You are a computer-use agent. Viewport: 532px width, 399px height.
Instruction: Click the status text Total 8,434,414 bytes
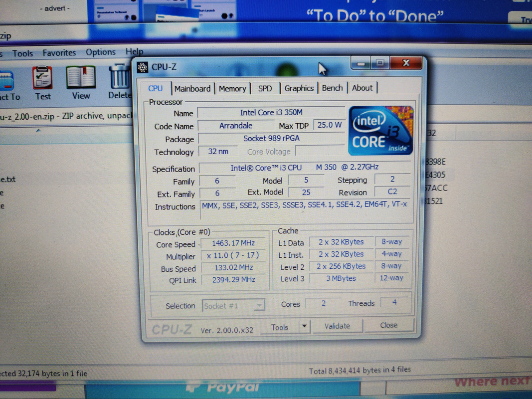[x=359, y=370]
